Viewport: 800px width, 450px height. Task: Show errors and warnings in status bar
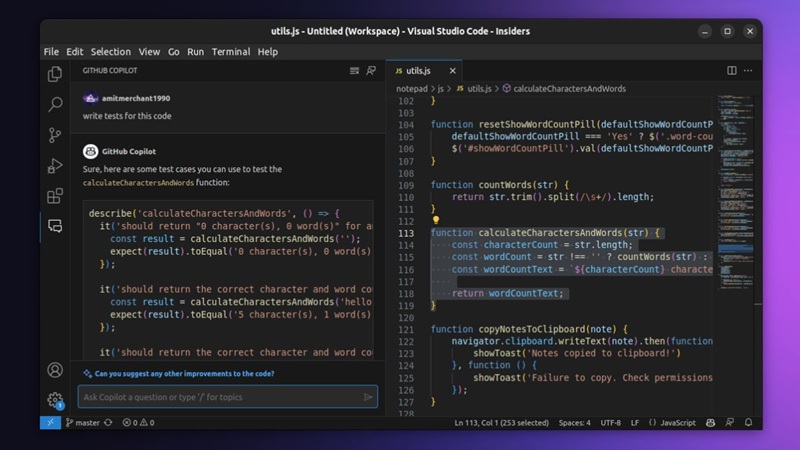[138, 422]
